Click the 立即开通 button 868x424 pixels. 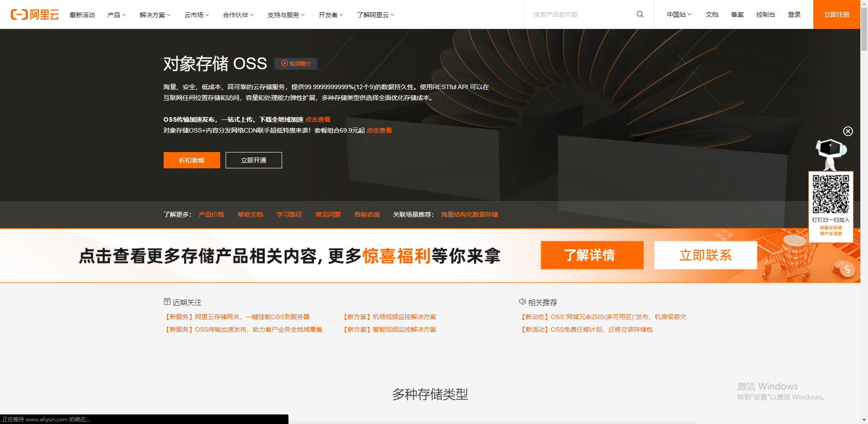click(254, 160)
